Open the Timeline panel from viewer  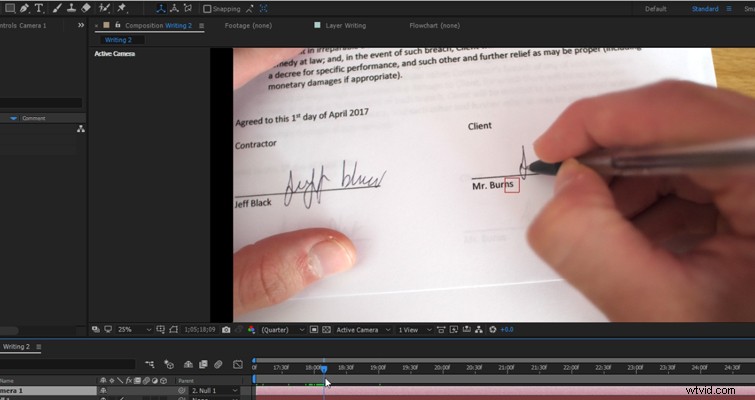tap(466, 330)
